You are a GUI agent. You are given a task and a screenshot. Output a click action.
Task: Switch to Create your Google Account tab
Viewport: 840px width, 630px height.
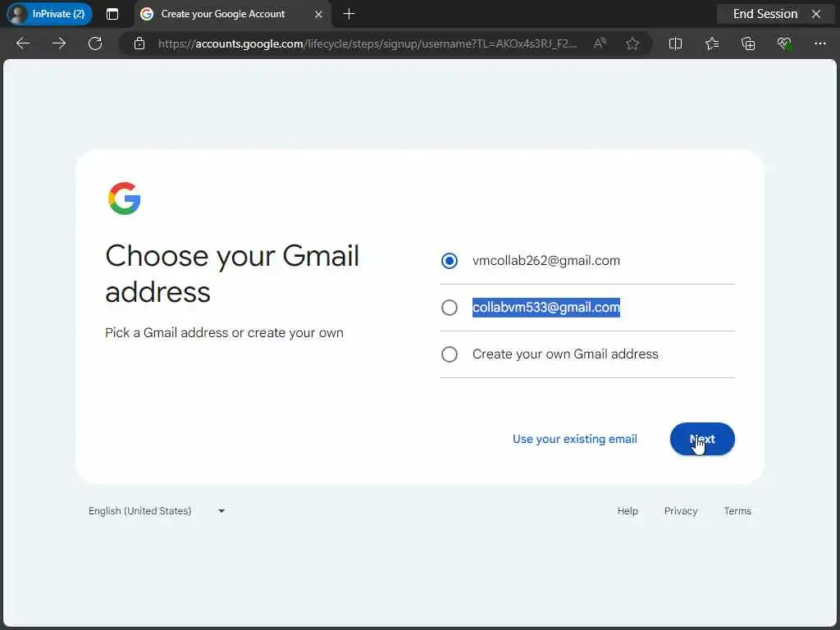point(232,14)
